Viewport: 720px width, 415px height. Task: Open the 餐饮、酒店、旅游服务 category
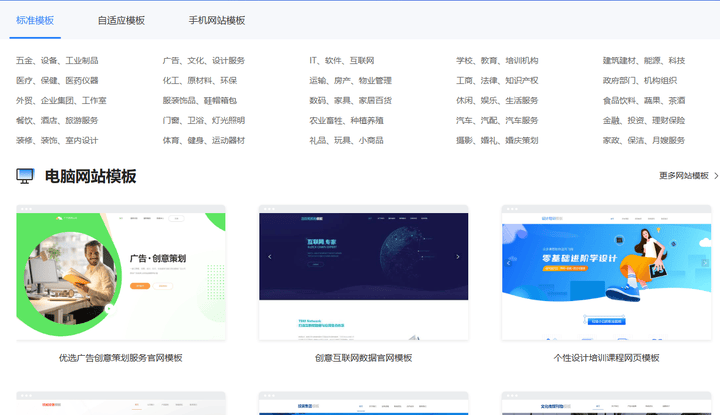(57, 121)
